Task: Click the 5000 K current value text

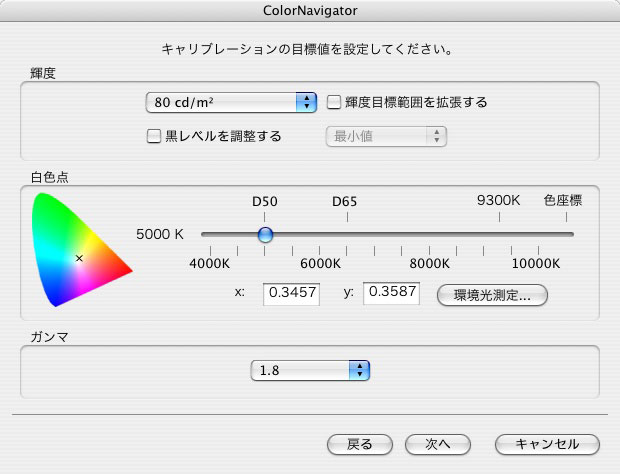Action: [160, 234]
